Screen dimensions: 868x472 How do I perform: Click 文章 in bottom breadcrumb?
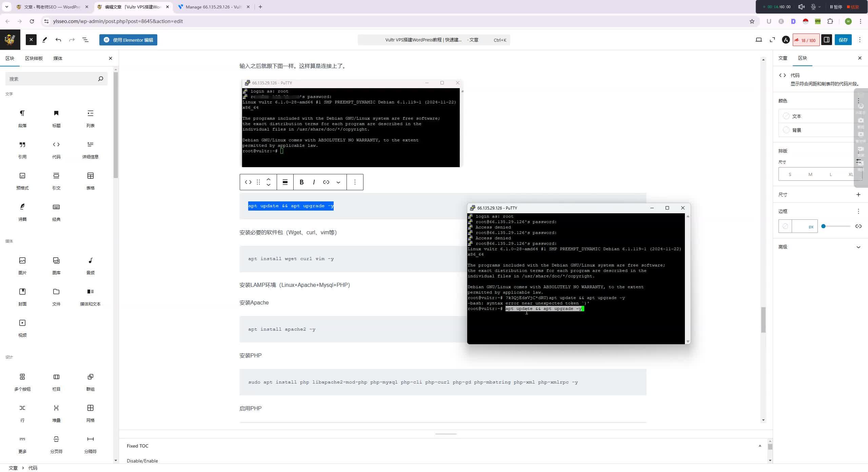click(13, 468)
